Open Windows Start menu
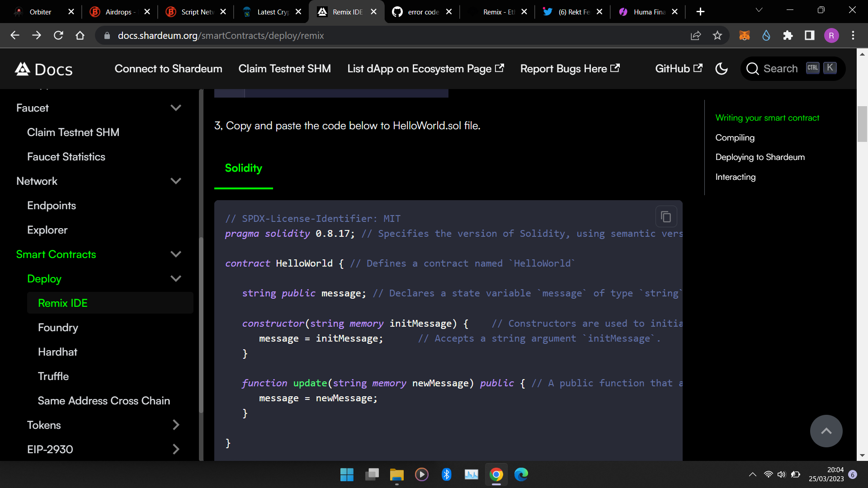868x488 pixels. coord(347,474)
